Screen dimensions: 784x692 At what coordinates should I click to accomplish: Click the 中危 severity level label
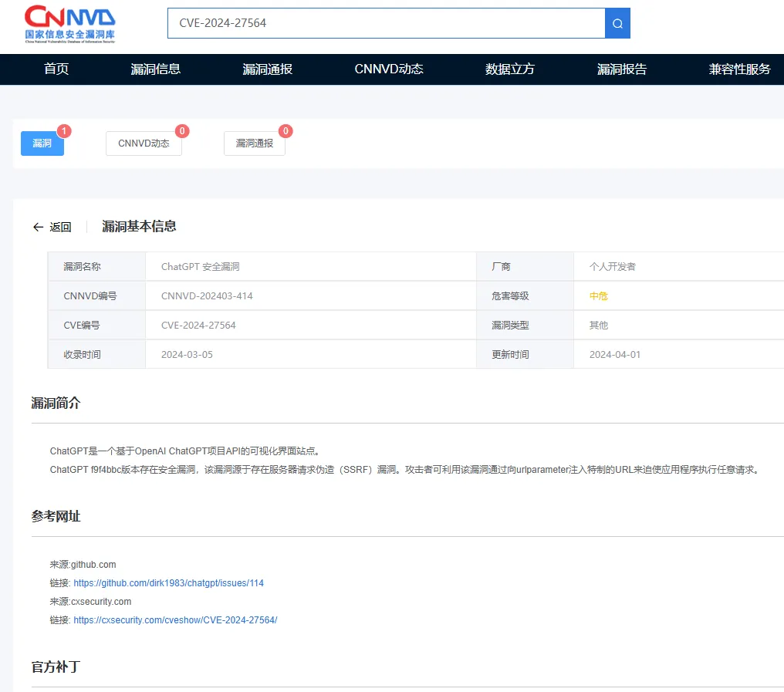pos(599,296)
